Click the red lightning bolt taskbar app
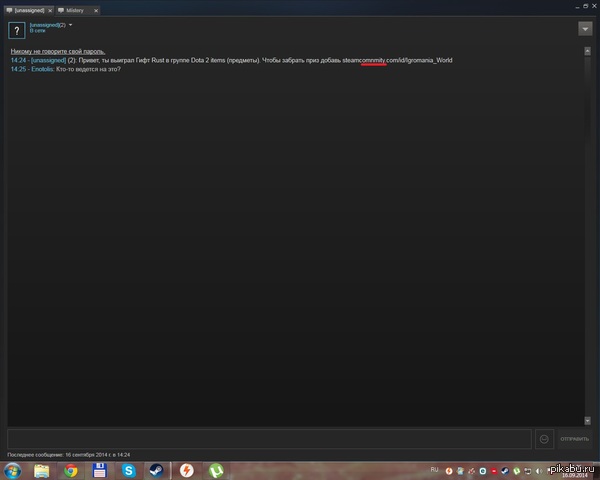The image size is (600, 480). (x=186, y=470)
